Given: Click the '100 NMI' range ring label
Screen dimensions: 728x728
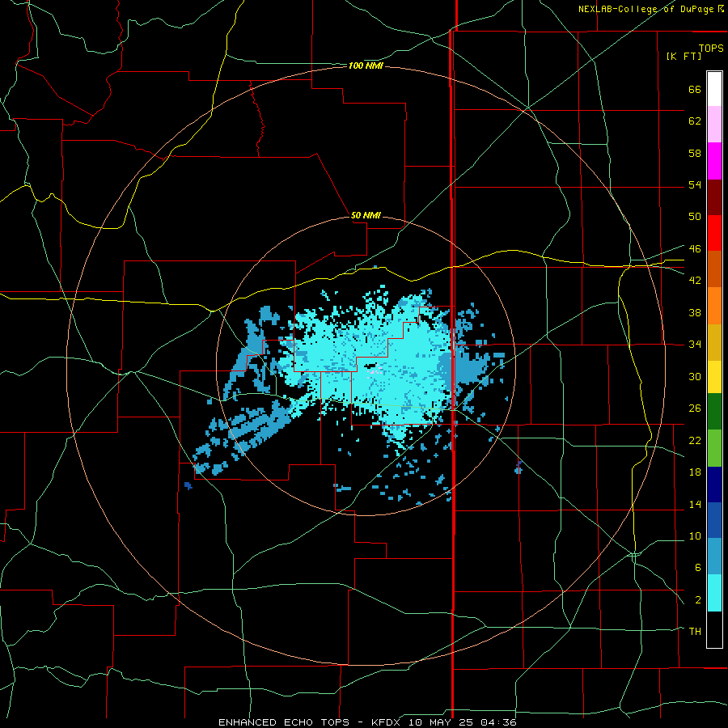Looking at the screenshot, I should [366, 66].
